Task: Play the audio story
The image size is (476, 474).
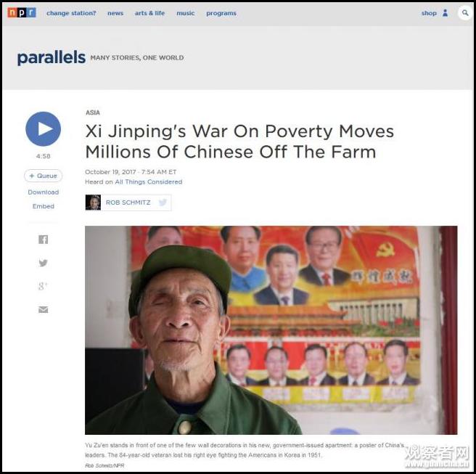Action: (43, 128)
